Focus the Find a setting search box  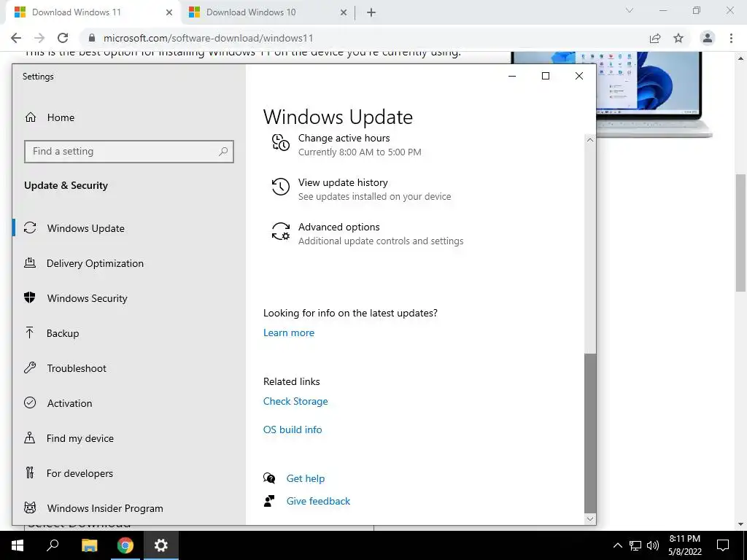click(128, 152)
